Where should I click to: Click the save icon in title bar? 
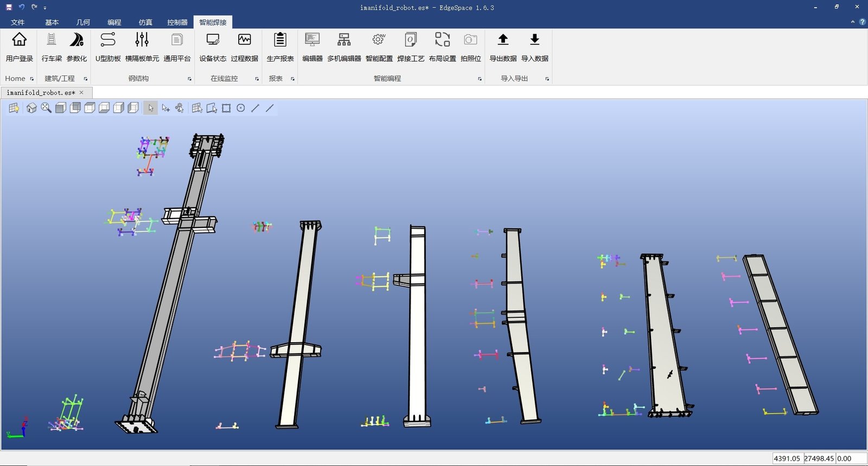(9, 7)
